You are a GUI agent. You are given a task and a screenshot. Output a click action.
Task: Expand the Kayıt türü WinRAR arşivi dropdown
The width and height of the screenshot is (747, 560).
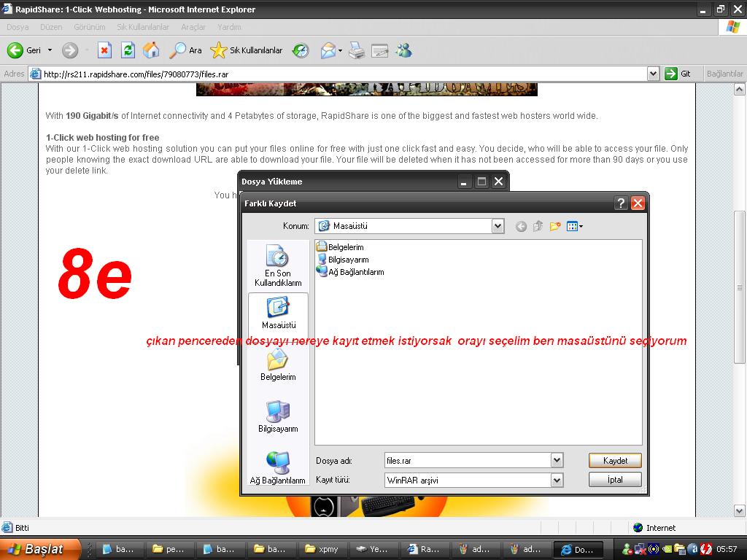(x=557, y=481)
